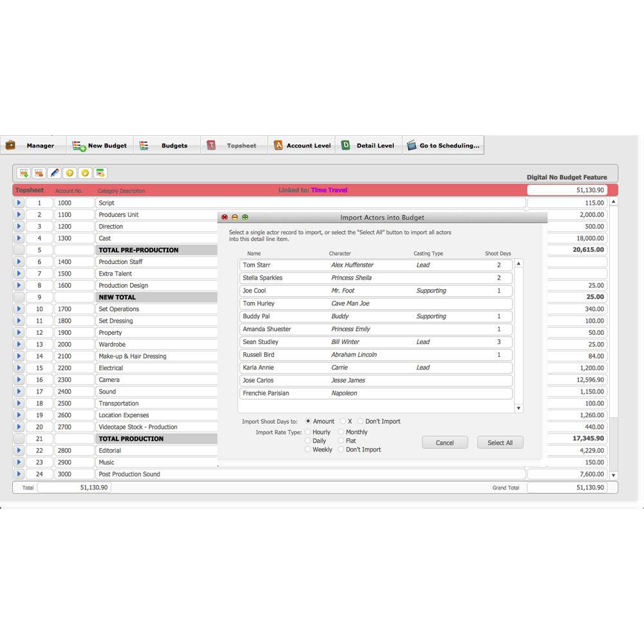Image resolution: width=644 pixels, height=644 pixels.
Task: Expand the Script row disclosure arrow
Action: coord(19,203)
